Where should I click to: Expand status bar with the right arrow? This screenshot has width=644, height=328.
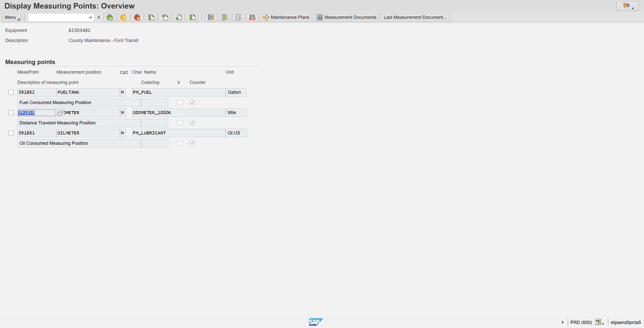tap(563, 322)
